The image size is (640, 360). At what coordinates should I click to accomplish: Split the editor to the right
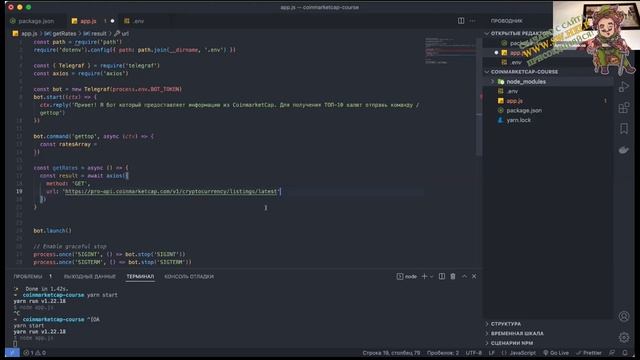tap(461, 21)
